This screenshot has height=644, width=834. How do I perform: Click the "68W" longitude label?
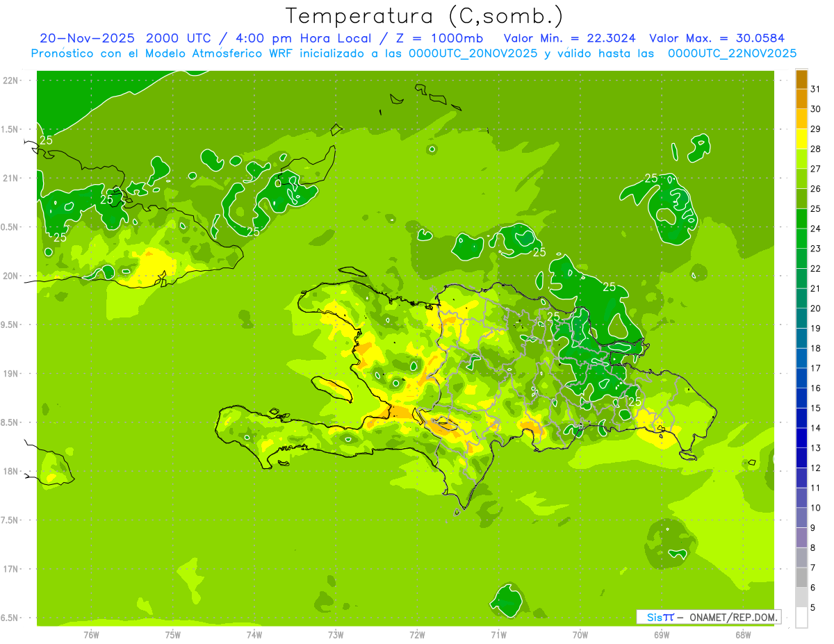pos(743,635)
